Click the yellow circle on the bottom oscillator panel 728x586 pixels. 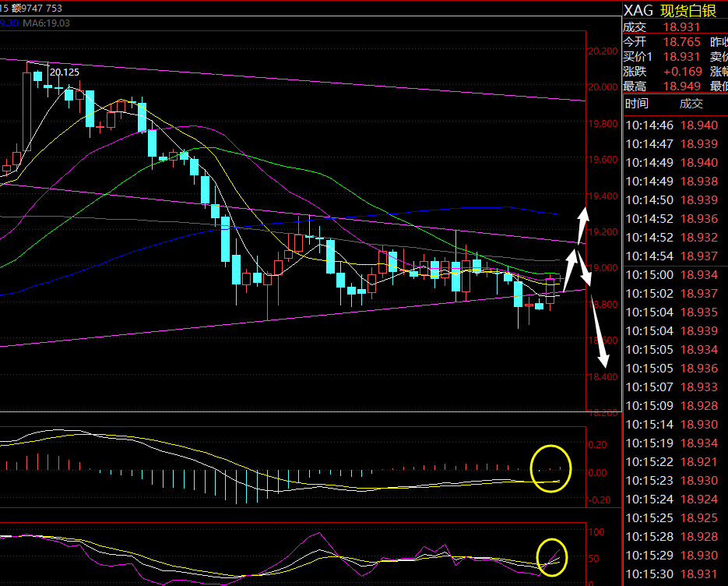553,557
